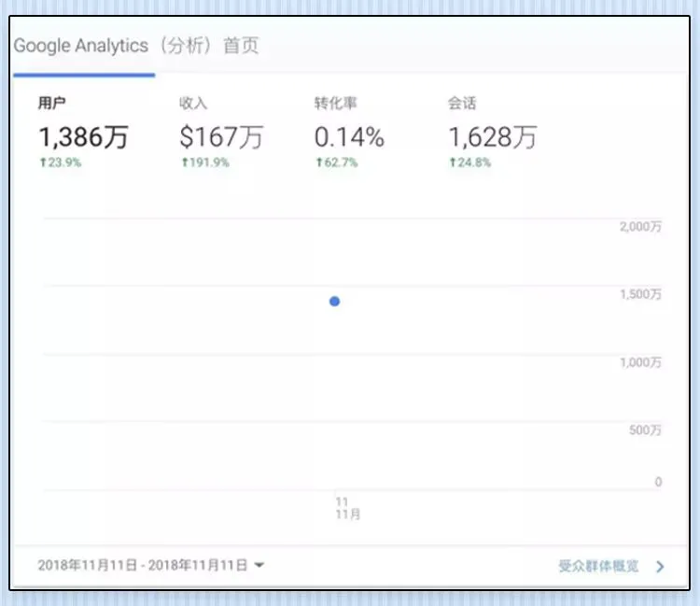Click the chevron arrow next to 受众群体概览

(x=660, y=567)
